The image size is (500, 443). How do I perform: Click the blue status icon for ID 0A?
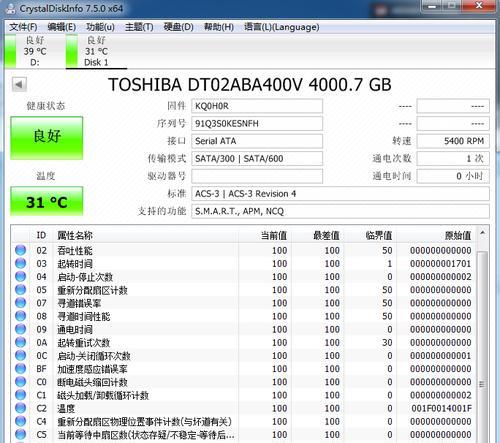(x=21, y=342)
